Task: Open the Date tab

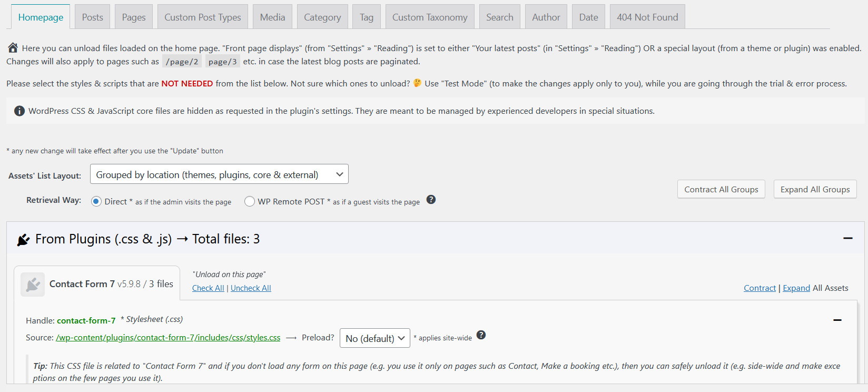Action: (x=589, y=17)
